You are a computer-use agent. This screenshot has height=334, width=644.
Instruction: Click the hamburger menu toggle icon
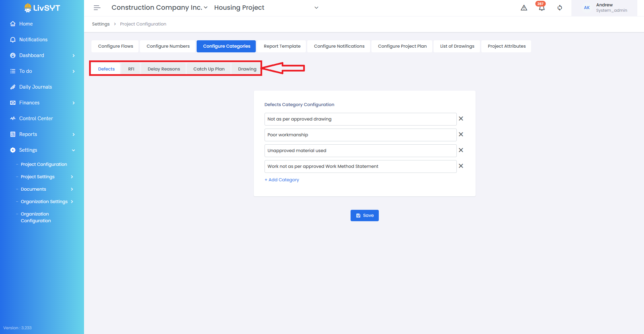click(97, 8)
